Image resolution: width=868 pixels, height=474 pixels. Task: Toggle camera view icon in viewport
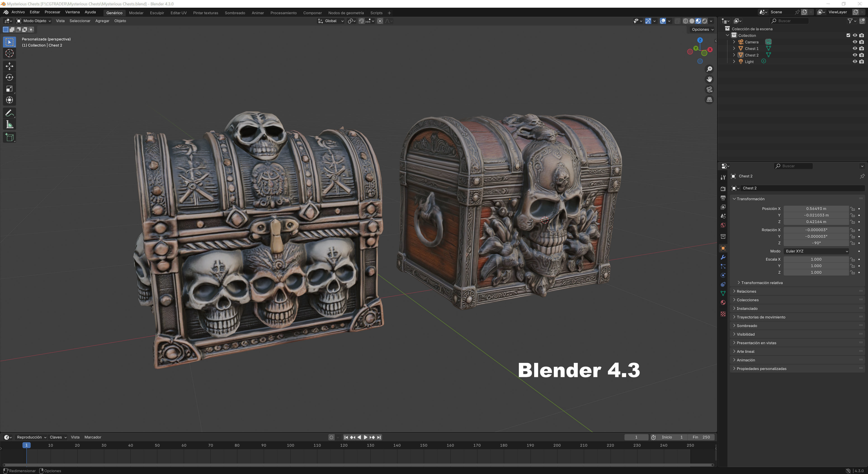pyautogui.click(x=709, y=89)
